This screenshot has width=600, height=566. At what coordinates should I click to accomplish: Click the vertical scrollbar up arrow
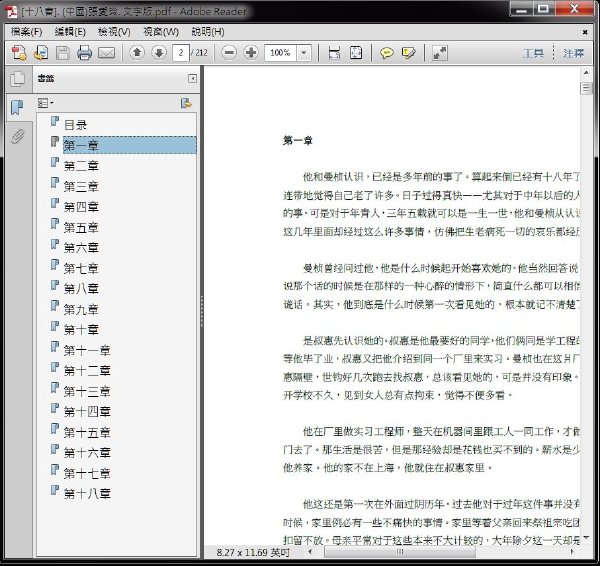click(586, 72)
